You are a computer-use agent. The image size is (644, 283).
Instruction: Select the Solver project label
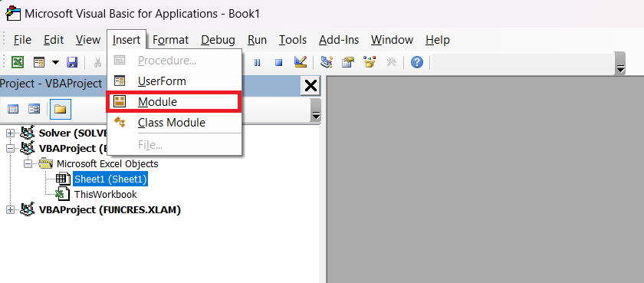coord(73,133)
